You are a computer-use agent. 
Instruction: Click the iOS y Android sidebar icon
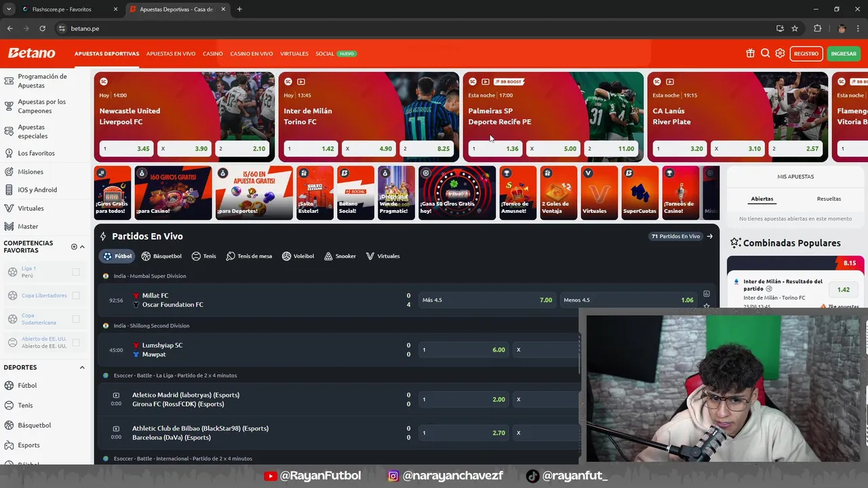[9, 190]
